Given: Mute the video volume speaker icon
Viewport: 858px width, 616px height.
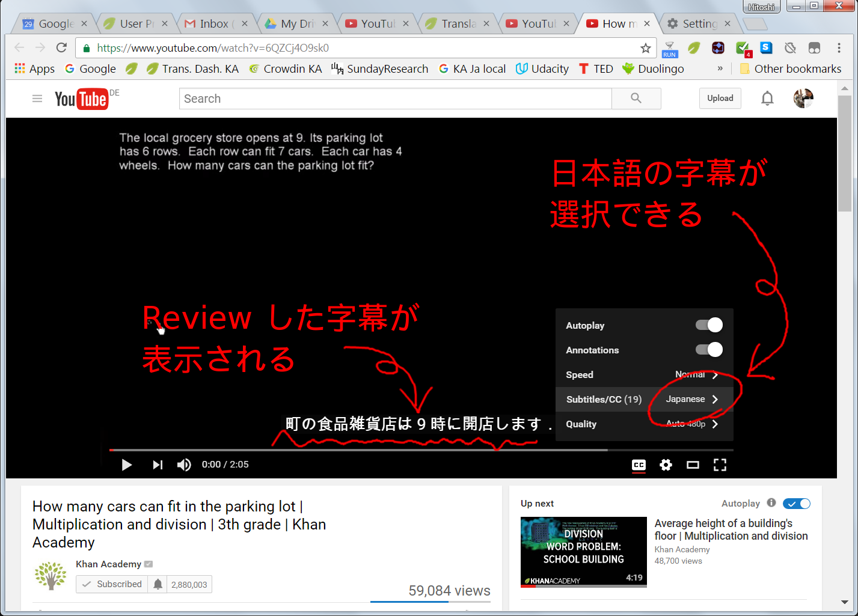Looking at the screenshot, I should (184, 465).
